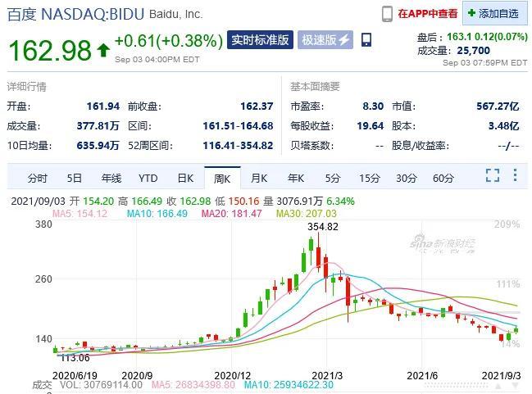Switch to the 实时标准版 mode
This screenshot has width=532, height=394.
coord(260,40)
